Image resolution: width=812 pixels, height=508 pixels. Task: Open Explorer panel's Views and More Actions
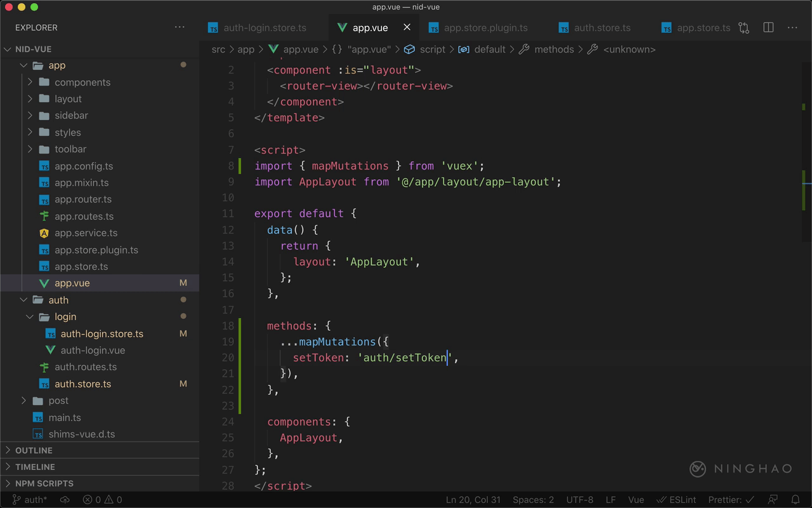180,27
